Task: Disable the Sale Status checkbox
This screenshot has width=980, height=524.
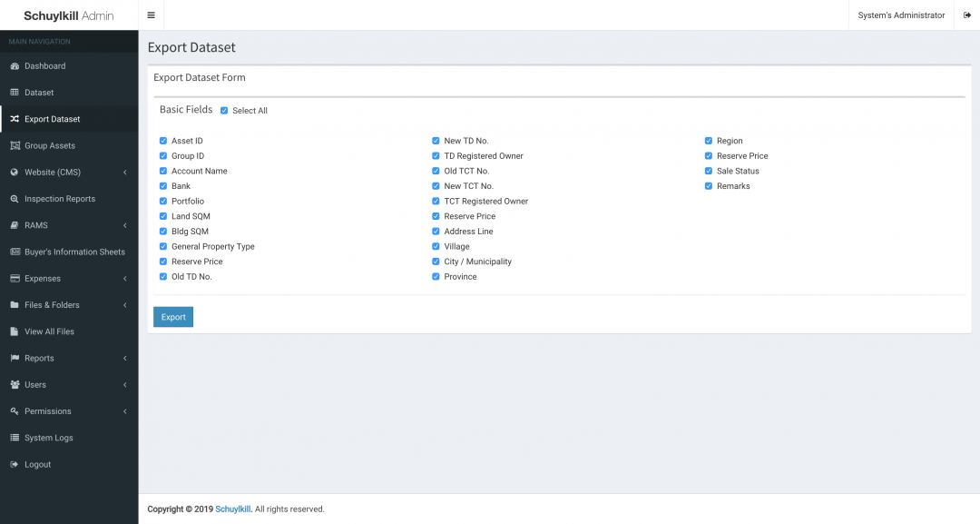Action: pos(708,171)
